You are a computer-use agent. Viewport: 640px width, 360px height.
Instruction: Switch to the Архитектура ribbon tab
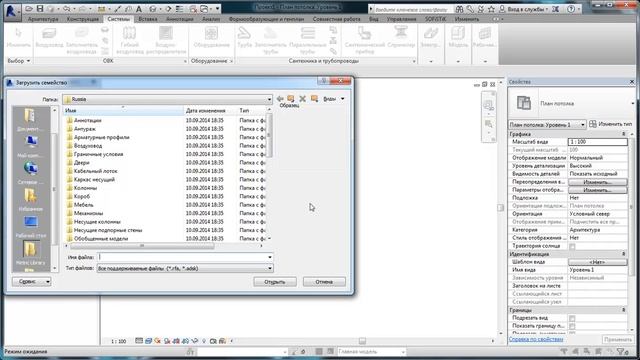point(43,19)
